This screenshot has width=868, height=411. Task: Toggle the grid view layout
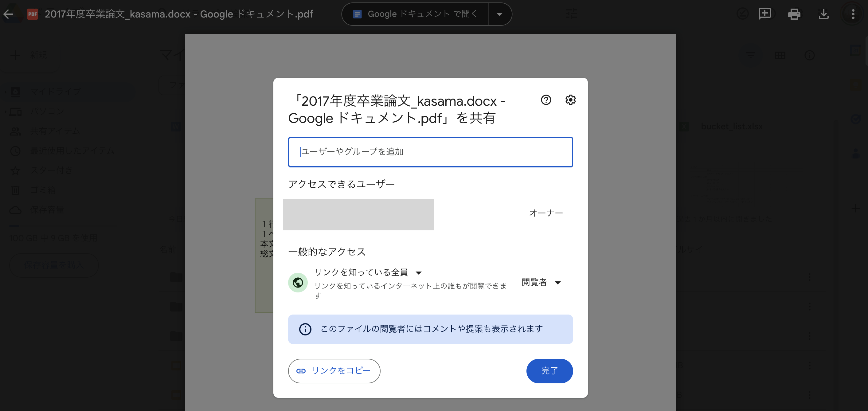(x=780, y=55)
